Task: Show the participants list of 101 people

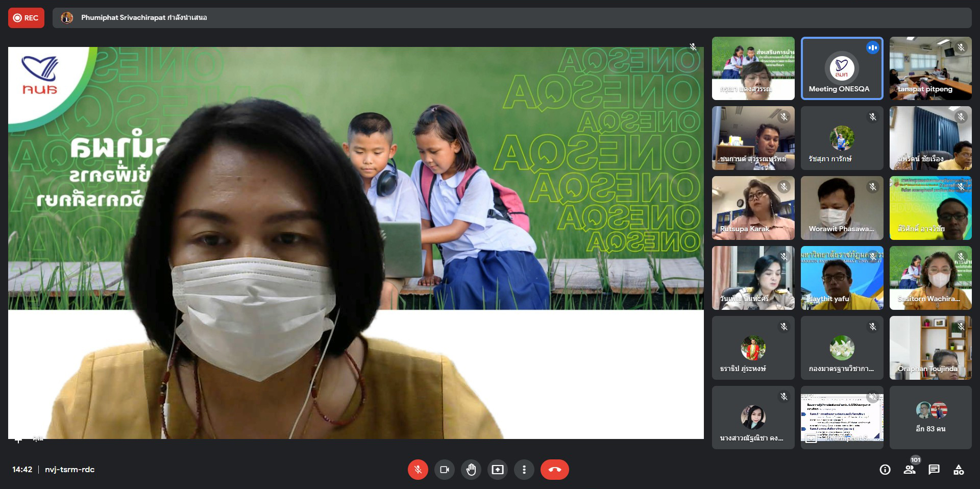Action: [x=910, y=470]
